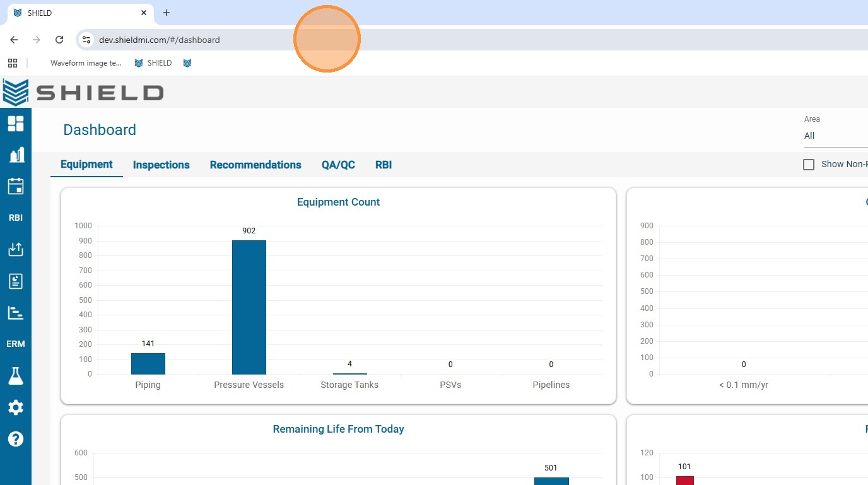Click the Storage Tanks bar (4)

tap(350, 373)
